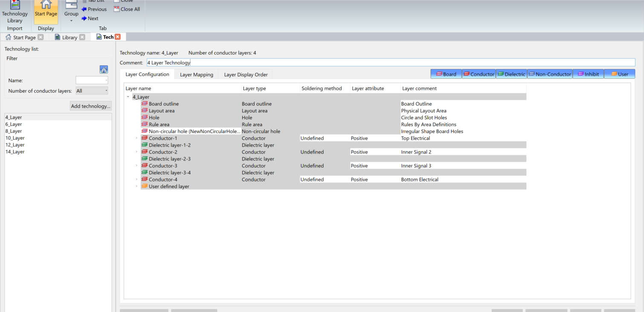Switch to the Start Page document tab

point(24,38)
